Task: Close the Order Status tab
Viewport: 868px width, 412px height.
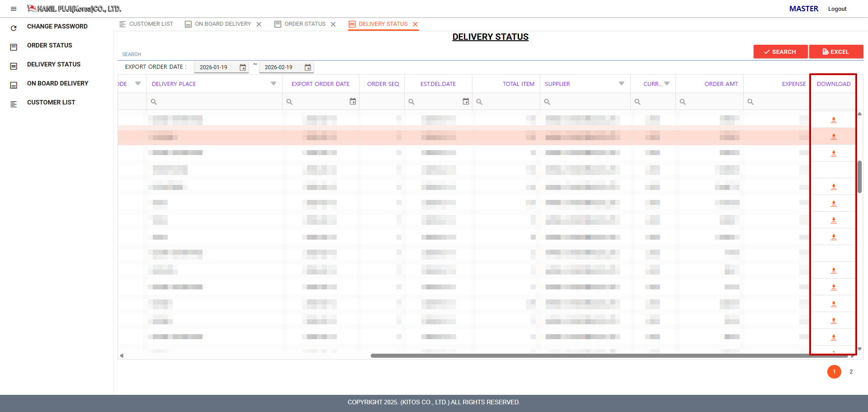Action: pyautogui.click(x=333, y=24)
